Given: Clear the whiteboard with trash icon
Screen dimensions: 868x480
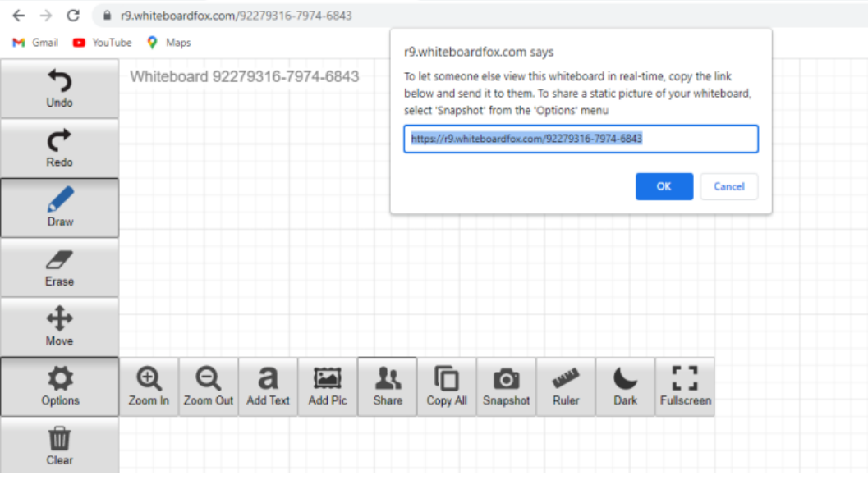Looking at the screenshot, I should (59, 446).
